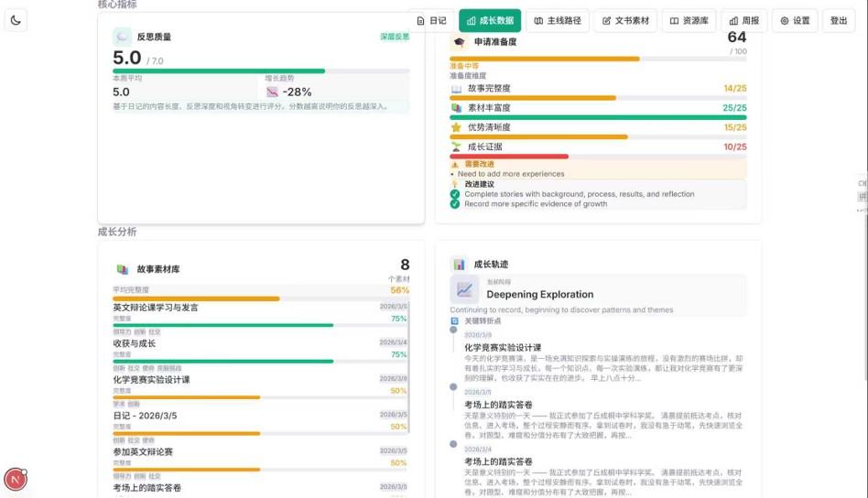Click the 25/25 material richness score

pos(734,108)
